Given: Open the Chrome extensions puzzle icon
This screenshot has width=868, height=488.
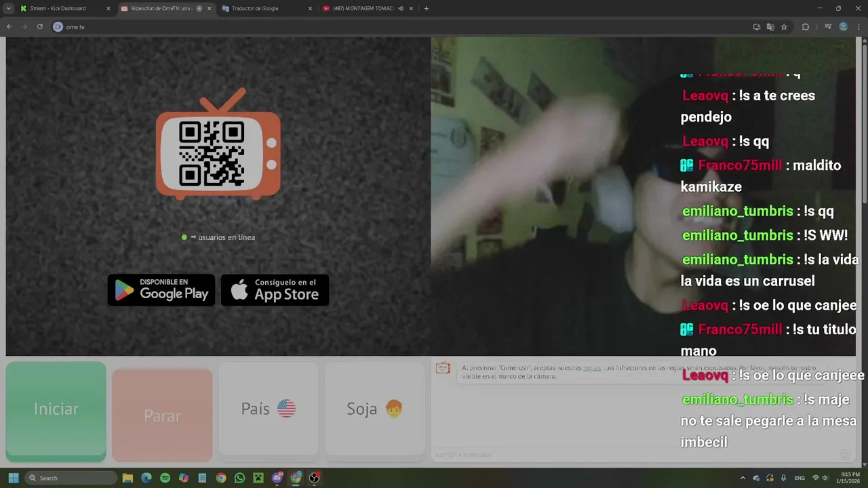Looking at the screenshot, I should pyautogui.click(x=806, y=26).
